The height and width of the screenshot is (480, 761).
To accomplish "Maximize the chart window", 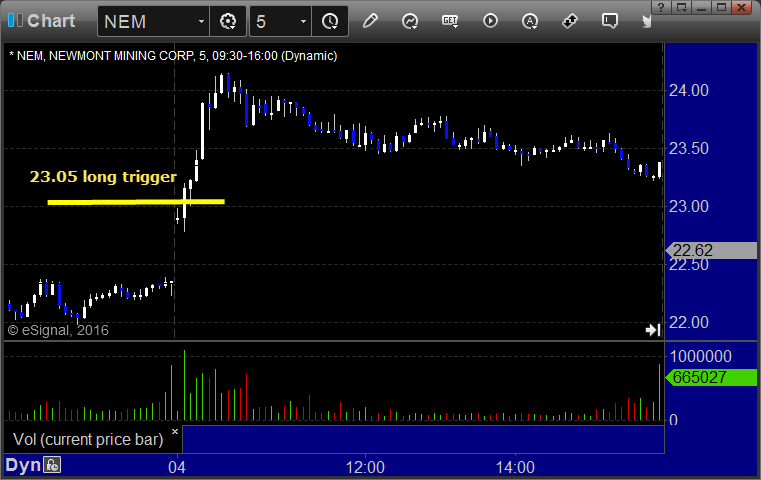I will 721,7.
